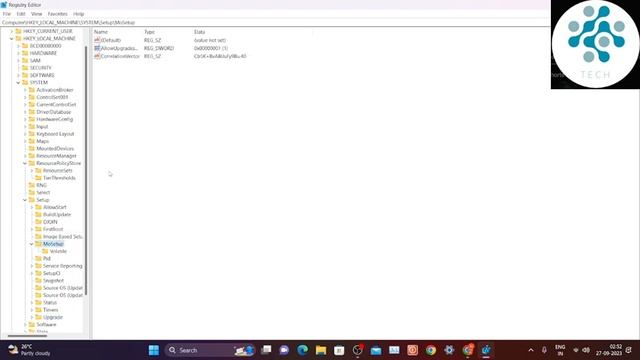Select the ControlSet001 key
The image size is (640, 360).
click(52, 97)
